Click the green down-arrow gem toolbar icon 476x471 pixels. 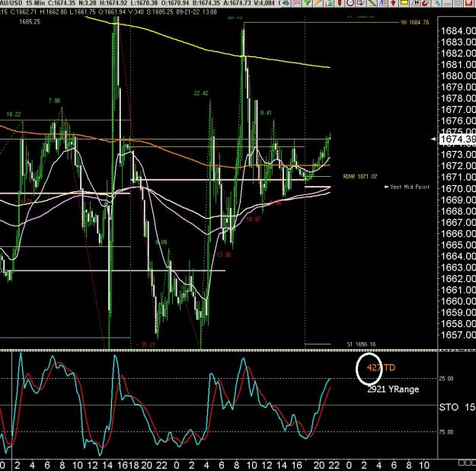pos(307,3)
